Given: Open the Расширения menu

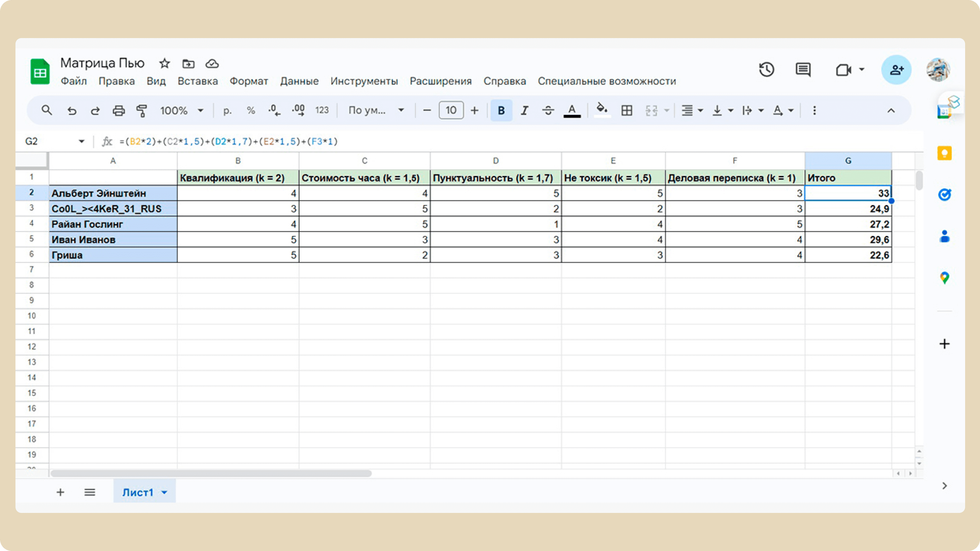Looking at the screenshot, I should 441,82.
